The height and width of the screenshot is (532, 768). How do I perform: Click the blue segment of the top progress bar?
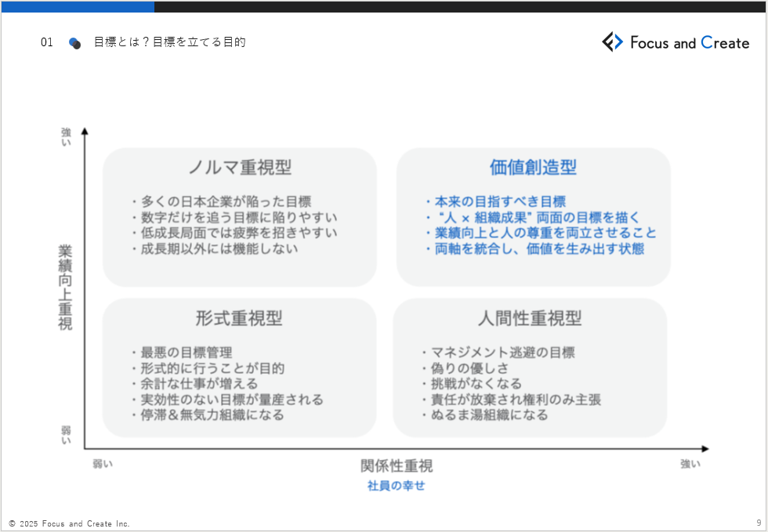[x=77, y=6]
